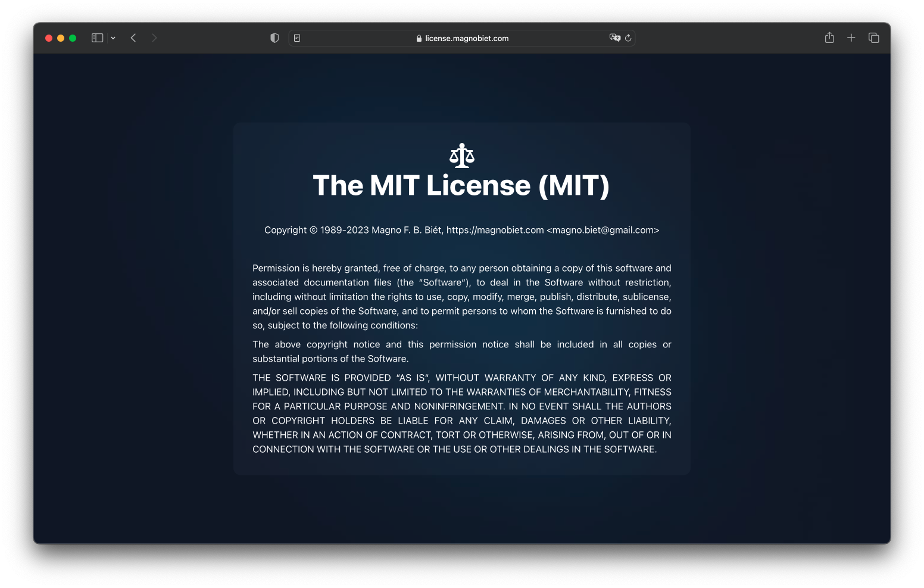Show the tab overview icon
Screen dimensions: 924x588
coord(874,38)
